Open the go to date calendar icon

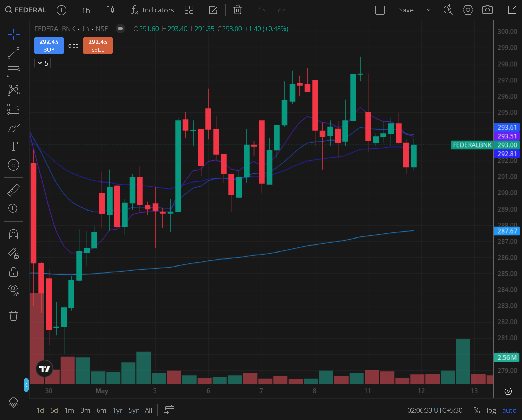coord(170,410)
